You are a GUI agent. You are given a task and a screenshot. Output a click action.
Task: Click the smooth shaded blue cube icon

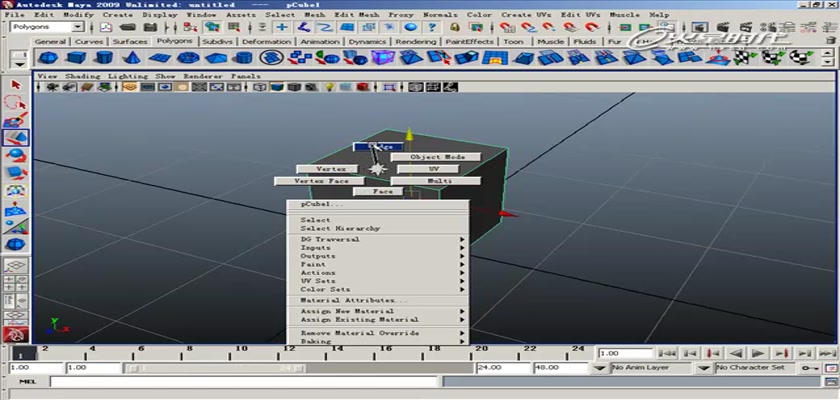pyautogui.click(x=276, y=87)
